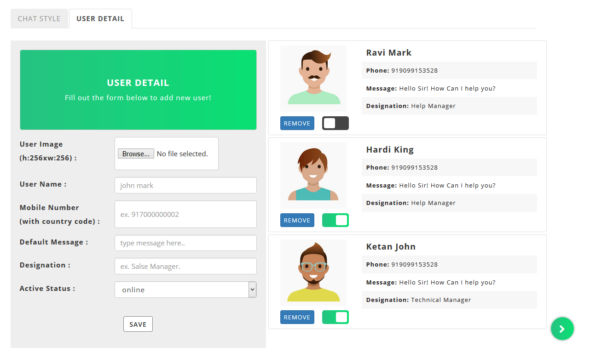Click the green User Detail header banner
The image size is (590, 364).
138,90
